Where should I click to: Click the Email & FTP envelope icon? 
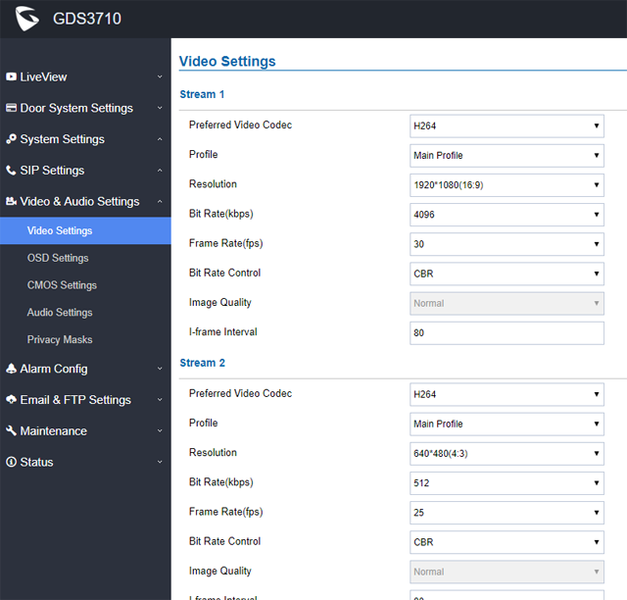[x=11, y=400]
